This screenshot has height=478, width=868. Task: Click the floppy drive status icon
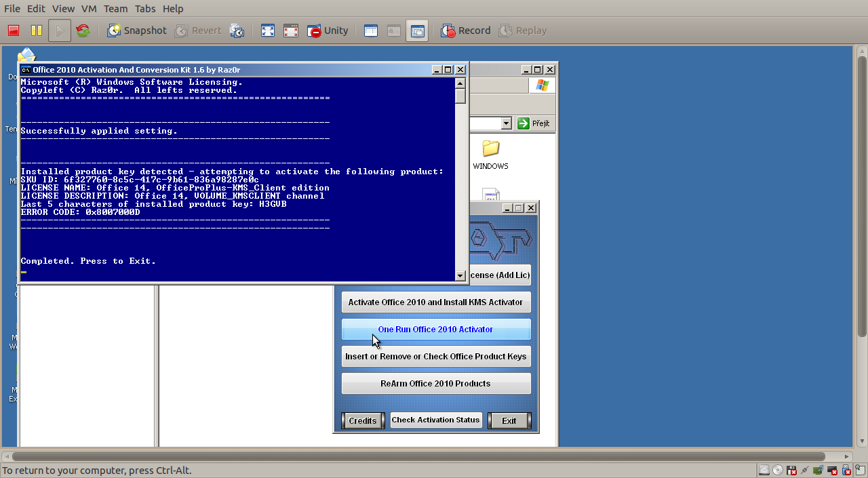[x=791, y=470]
